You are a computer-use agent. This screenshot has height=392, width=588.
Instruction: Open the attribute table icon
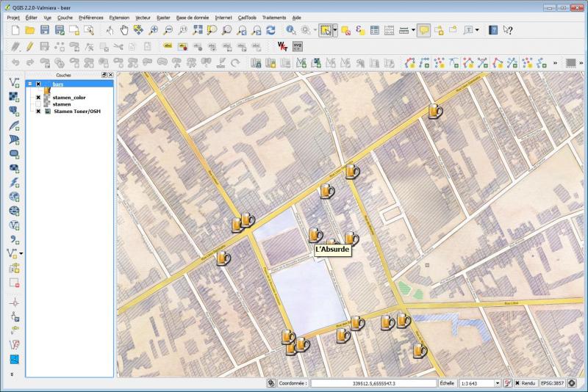point(374,30)
